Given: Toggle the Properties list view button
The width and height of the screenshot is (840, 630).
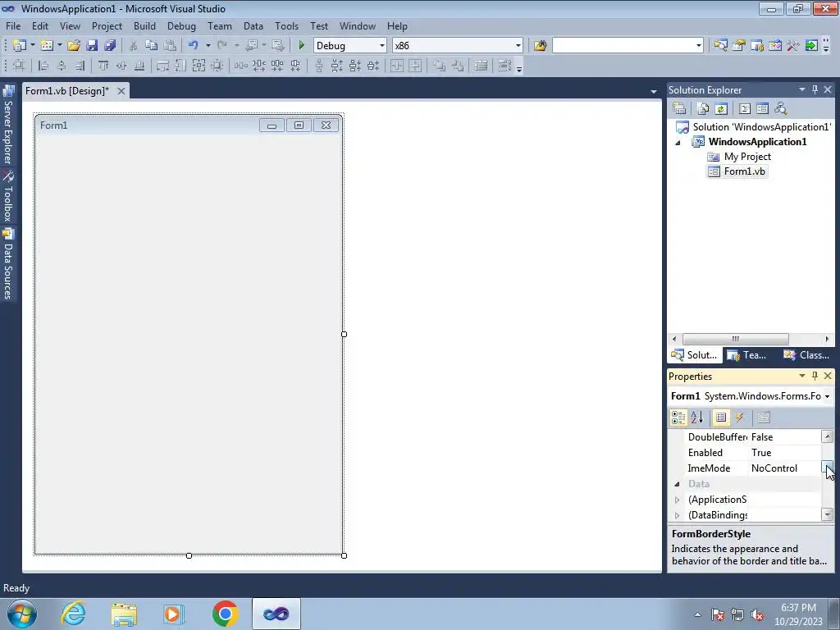Looking at the screenshot, I should (x=721, y=418).
